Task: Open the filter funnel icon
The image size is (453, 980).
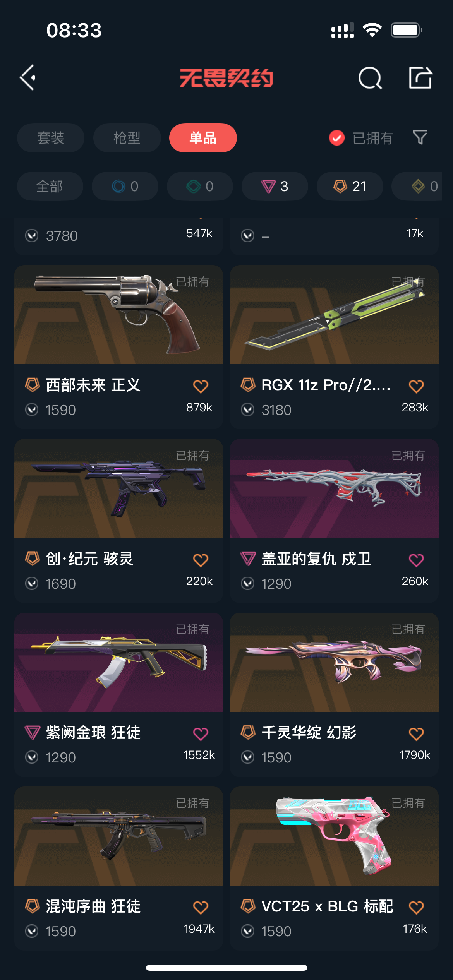Action: (420, 137)
